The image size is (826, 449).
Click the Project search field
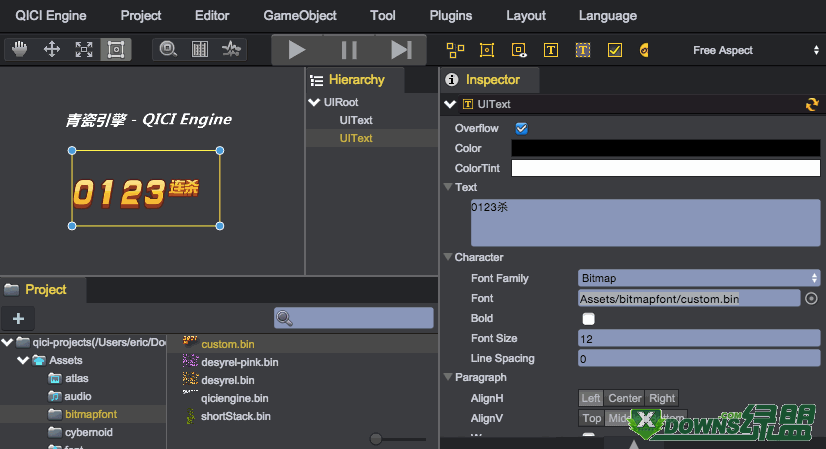[353, 318]
